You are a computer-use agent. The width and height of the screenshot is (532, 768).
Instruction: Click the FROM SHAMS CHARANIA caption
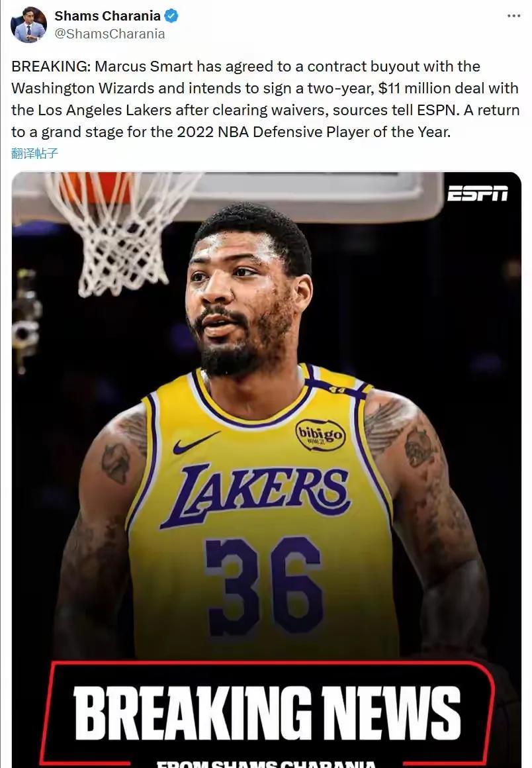(x=267, y=763)
